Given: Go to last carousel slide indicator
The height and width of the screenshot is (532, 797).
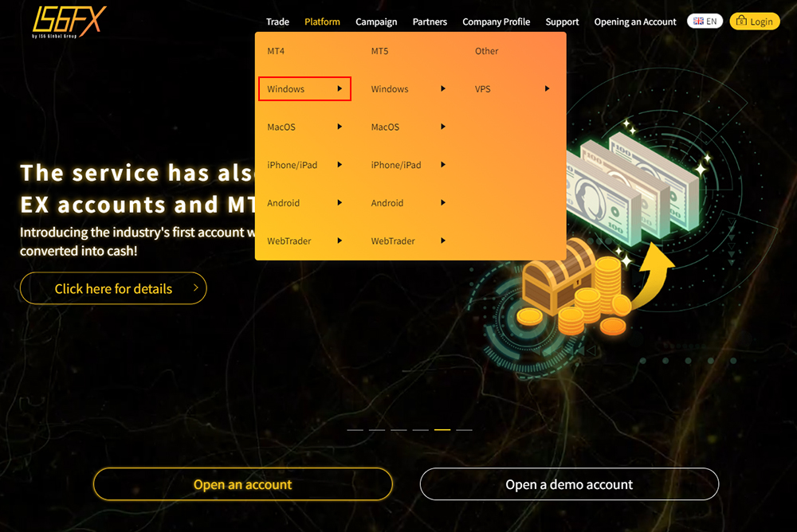Looking at the screenshot, I should tap(465, 430).
